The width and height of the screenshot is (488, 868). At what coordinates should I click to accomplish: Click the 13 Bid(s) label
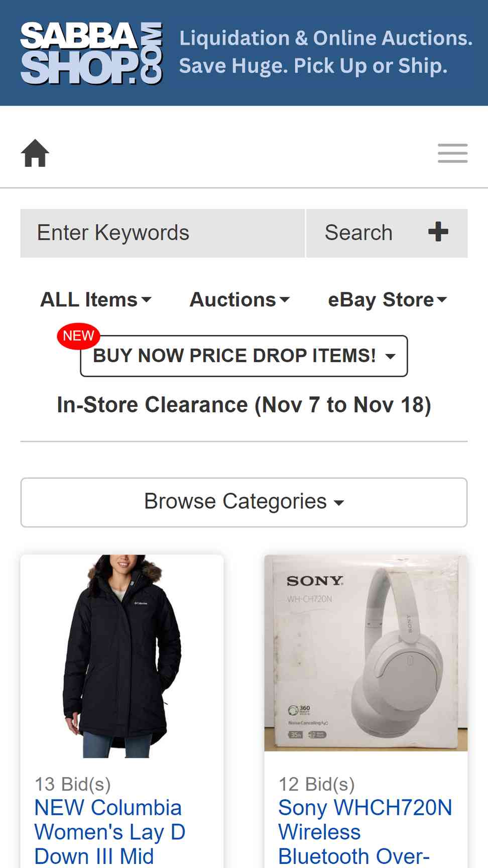click(x=73, y=784)
